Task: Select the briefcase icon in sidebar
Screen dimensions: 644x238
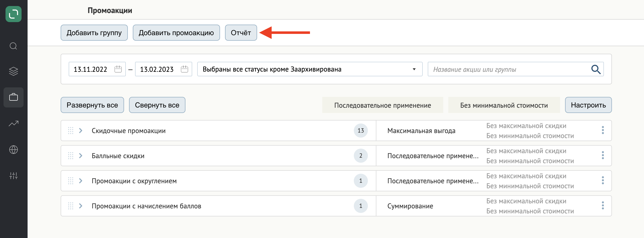Action: 14,97
